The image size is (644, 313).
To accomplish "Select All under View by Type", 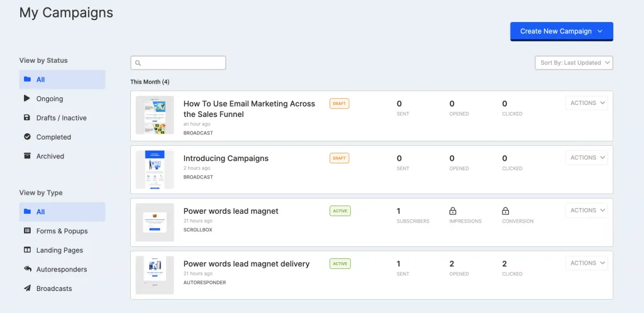I will pos(62,212).
